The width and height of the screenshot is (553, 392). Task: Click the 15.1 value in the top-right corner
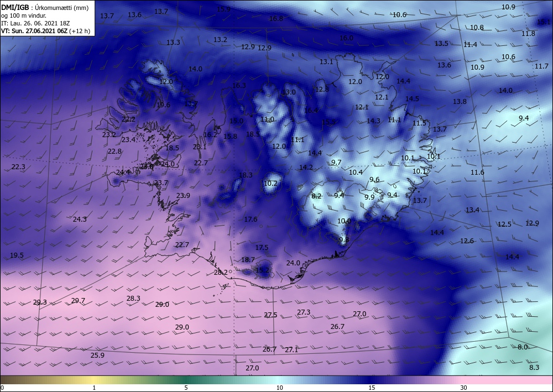[544, 22]
